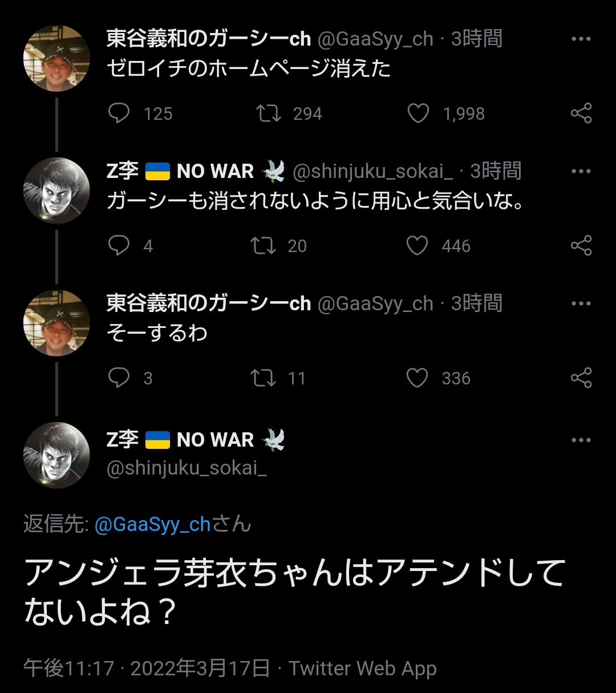
Task: Open more options on first tweet
Action: click(581, 39)
